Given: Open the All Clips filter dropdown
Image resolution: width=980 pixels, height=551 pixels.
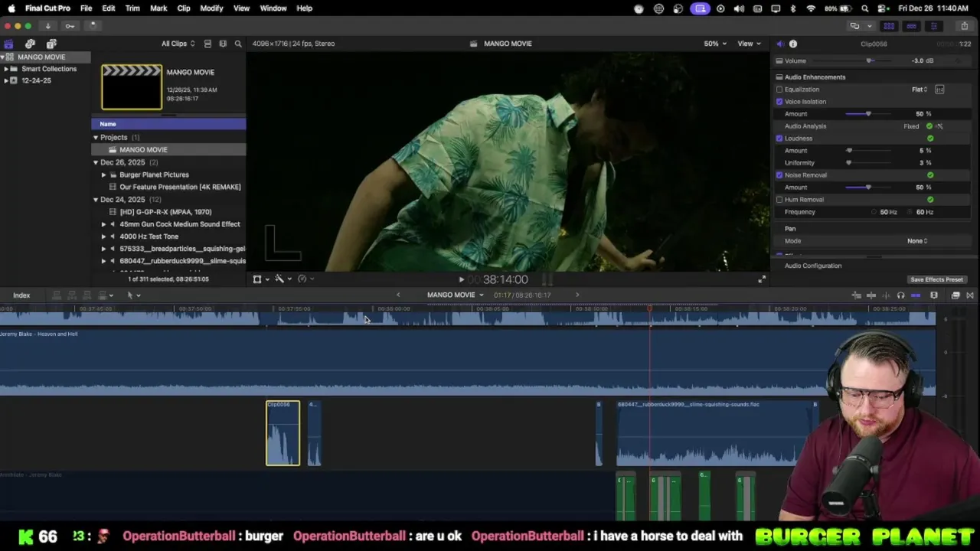Looking at the screenshot, I should (178, 44).
